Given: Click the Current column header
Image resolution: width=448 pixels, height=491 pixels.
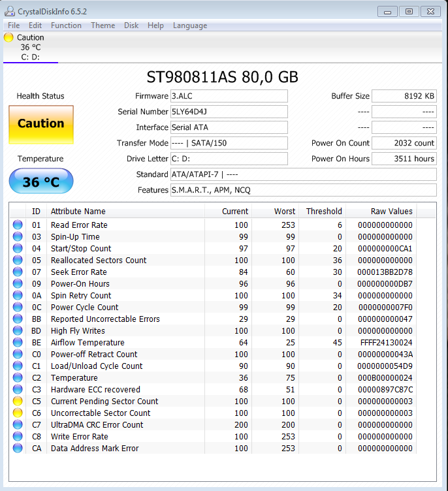Looking at the screenshot, I should coord(229,212).
